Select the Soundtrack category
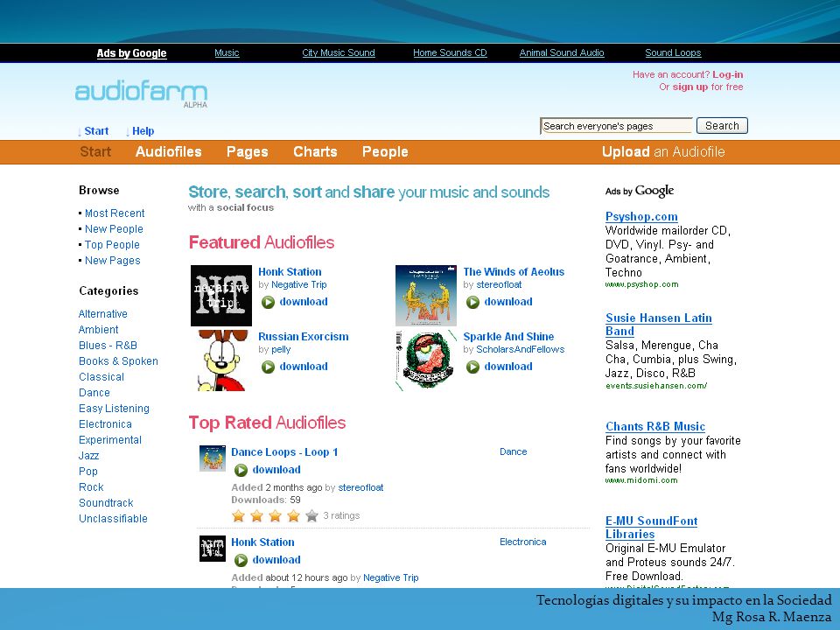840x630 pixels. 106,503
